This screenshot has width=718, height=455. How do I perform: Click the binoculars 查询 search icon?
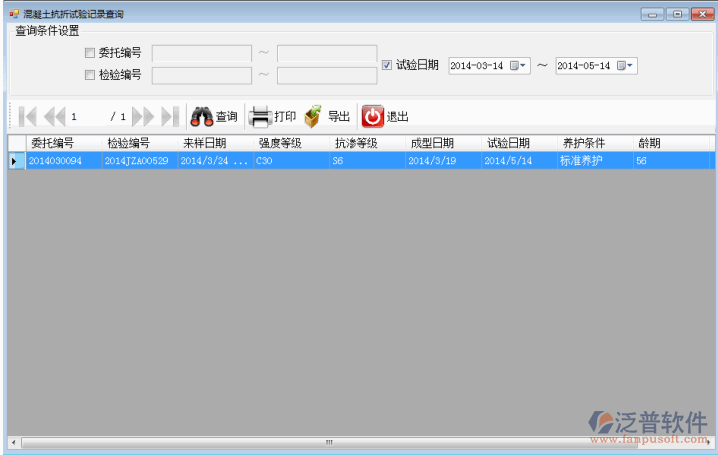coord(202,116)
